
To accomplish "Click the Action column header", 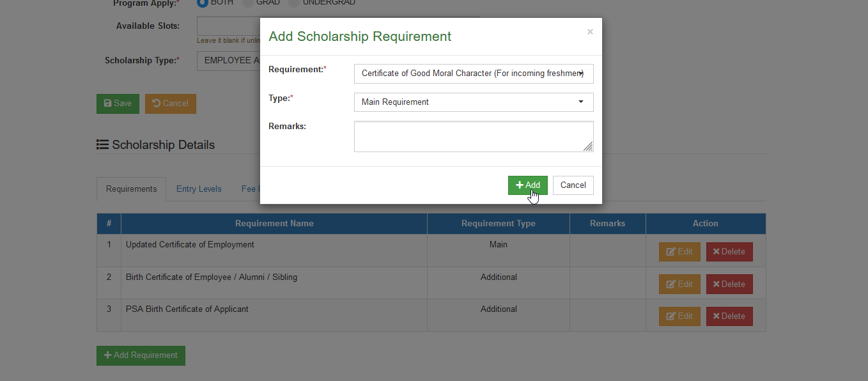I will click(x=706, y=224).
